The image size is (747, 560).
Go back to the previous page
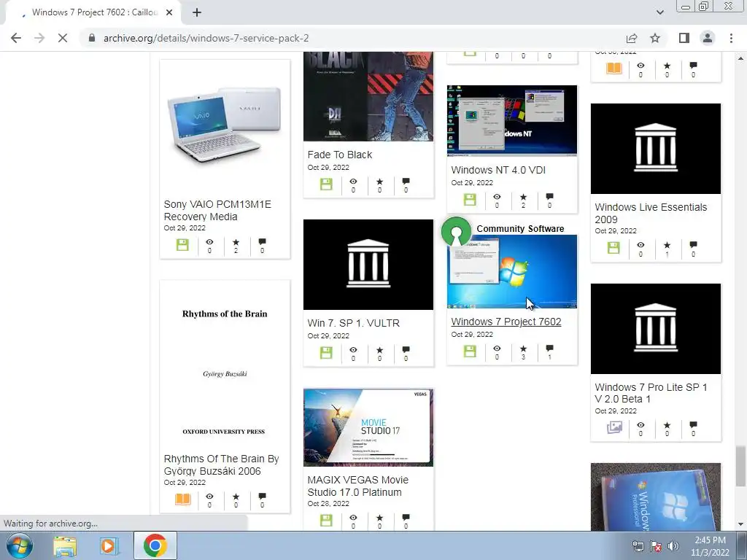tap(16, 38)
